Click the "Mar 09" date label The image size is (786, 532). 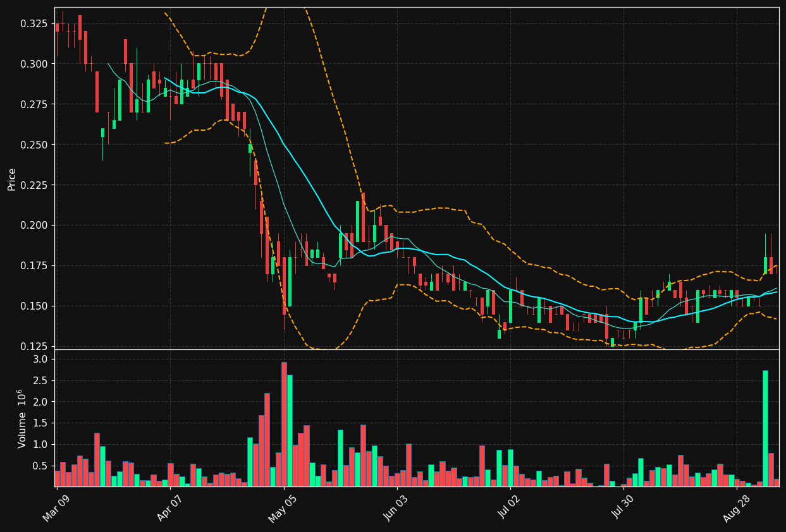(x=56, y=508)
